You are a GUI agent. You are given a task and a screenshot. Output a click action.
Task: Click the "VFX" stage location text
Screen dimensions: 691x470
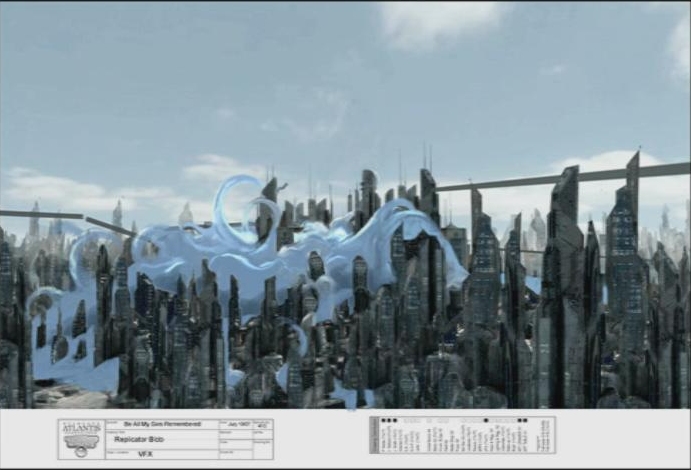[x=145, y=454]
